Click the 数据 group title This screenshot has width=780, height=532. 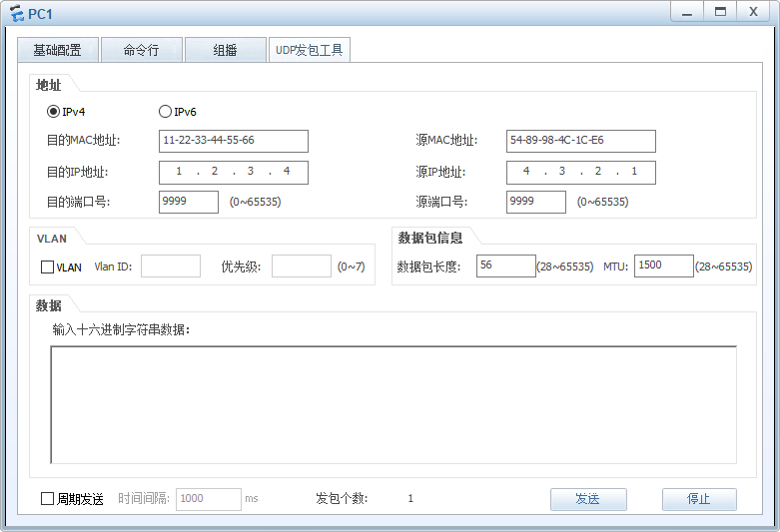(48, 305)
